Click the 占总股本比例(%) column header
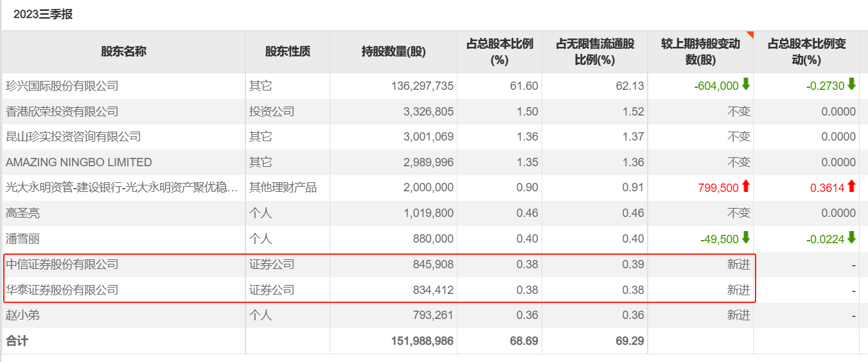 (500, 52)
